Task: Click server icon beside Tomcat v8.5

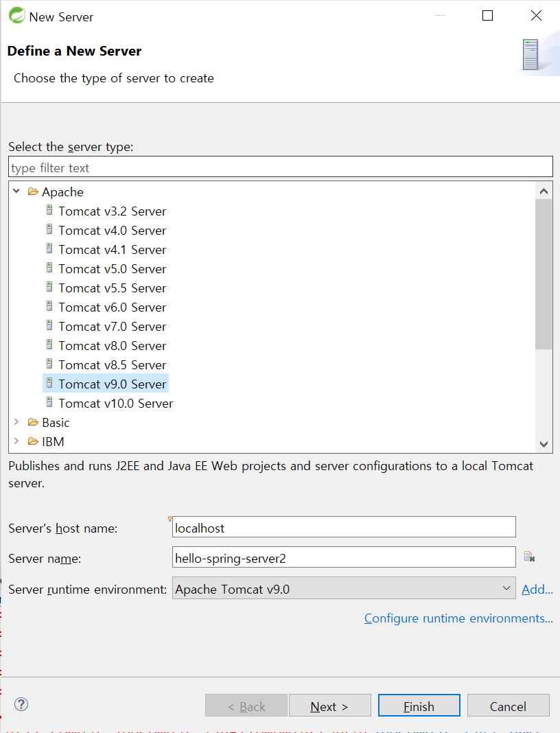Action: point(49,364)
